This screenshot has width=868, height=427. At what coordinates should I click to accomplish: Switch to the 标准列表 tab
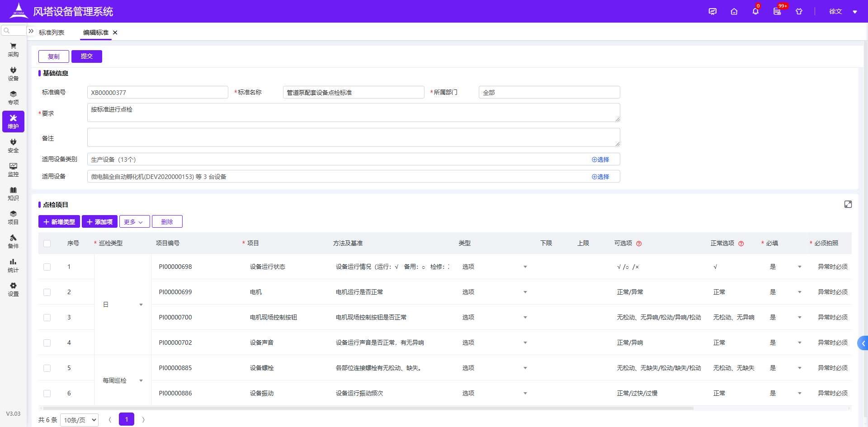(x=51, y=32)
